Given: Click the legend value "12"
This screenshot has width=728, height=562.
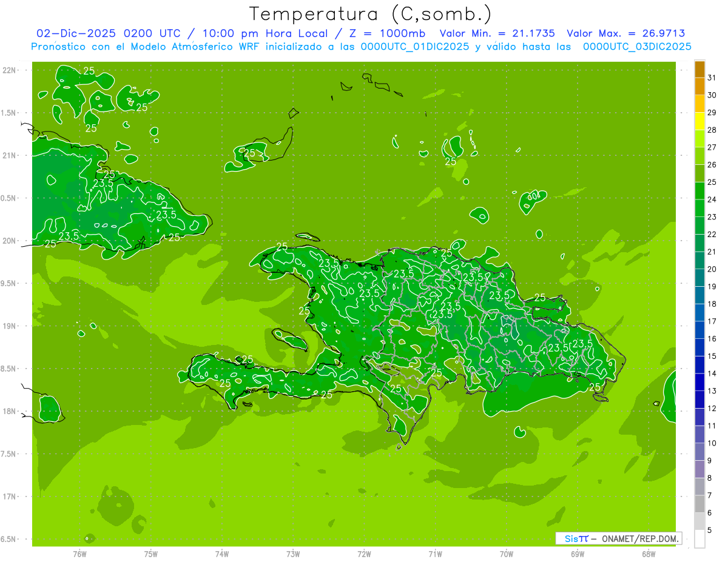Looking at the screenshot, I should pyautogui.click(x=712, y=409).
